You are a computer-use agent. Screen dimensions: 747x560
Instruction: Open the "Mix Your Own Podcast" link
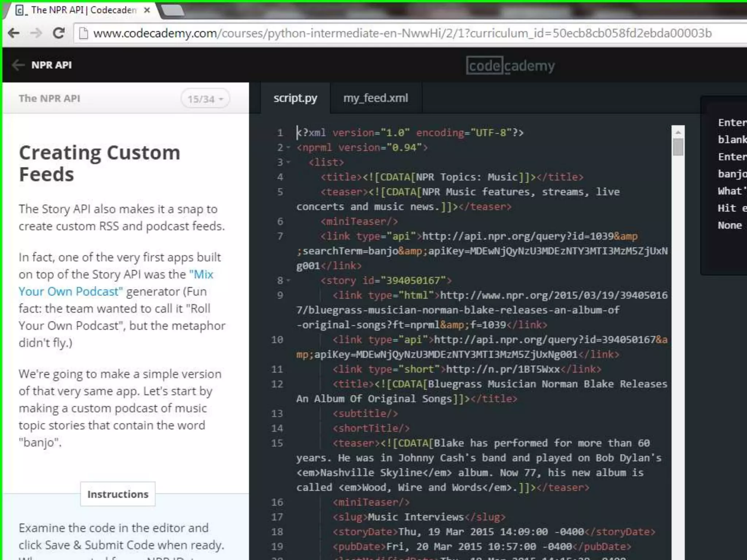coord(116,283)
